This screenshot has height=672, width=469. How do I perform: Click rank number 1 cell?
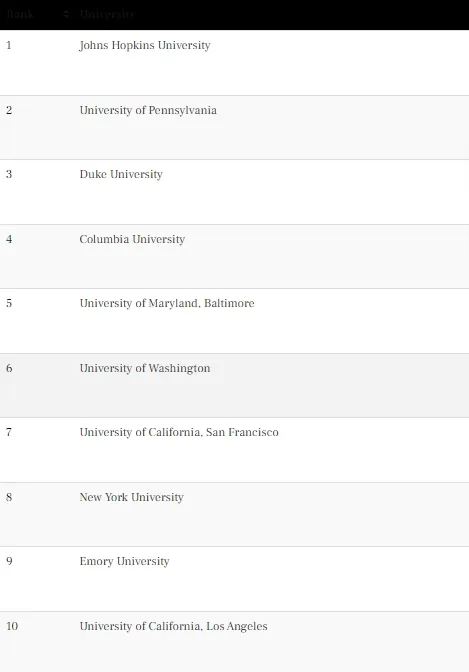(9, 45)
